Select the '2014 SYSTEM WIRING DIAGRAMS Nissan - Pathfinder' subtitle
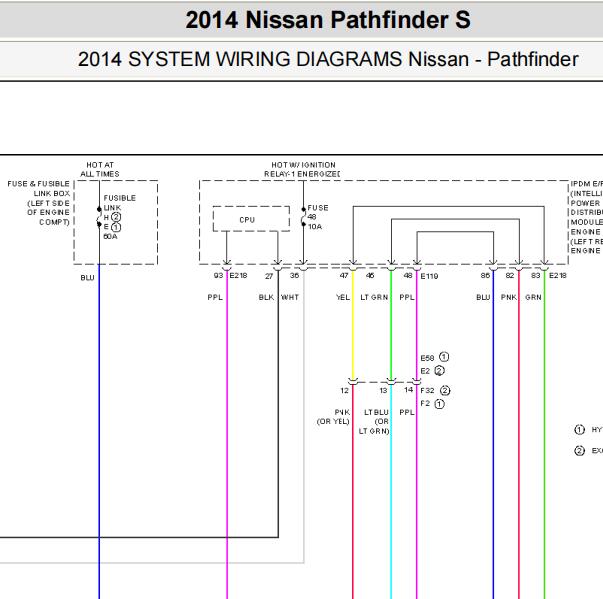This screenshot has height=599, width=603. click(328, 59)
